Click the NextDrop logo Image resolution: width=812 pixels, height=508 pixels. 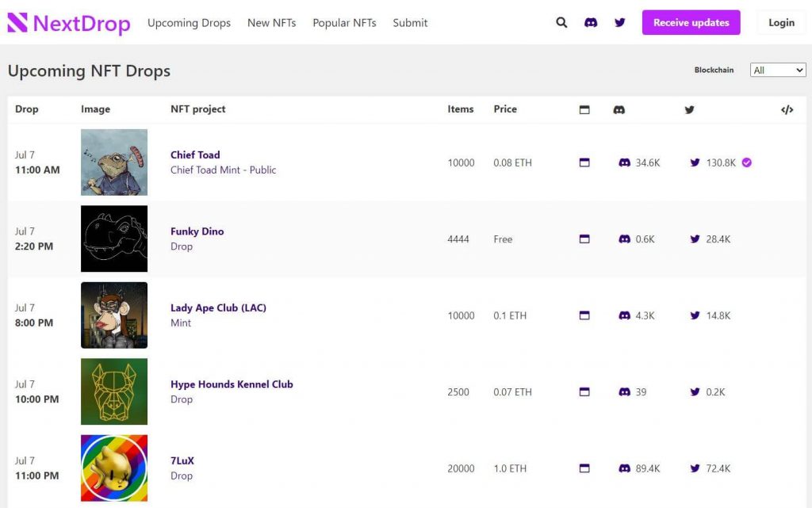pos(68,23)
